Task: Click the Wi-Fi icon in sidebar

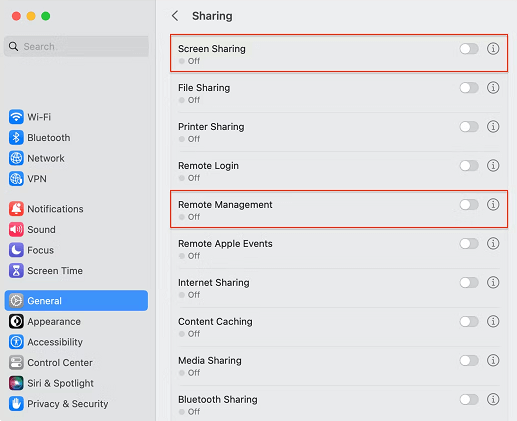Action: click(x=16, y=117)
